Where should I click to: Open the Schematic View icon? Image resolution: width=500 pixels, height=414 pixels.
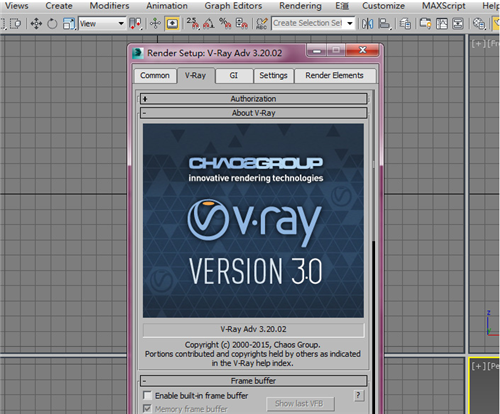point(458,24)
